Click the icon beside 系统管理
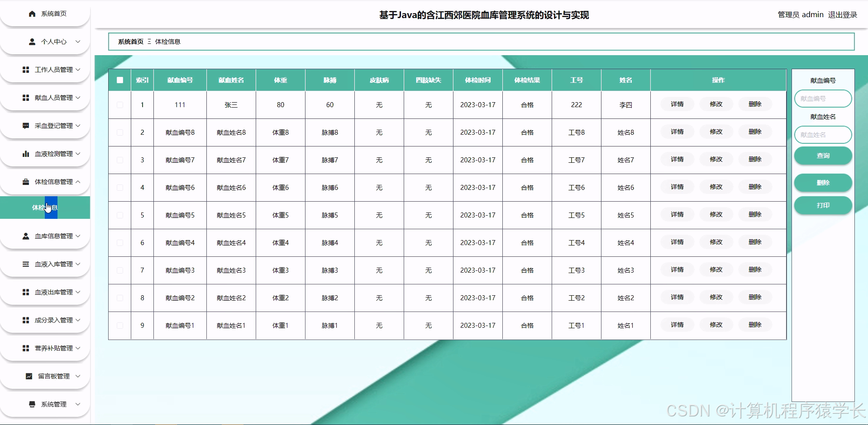This screenshot has height=425, width=868. (x=32, y=404)
